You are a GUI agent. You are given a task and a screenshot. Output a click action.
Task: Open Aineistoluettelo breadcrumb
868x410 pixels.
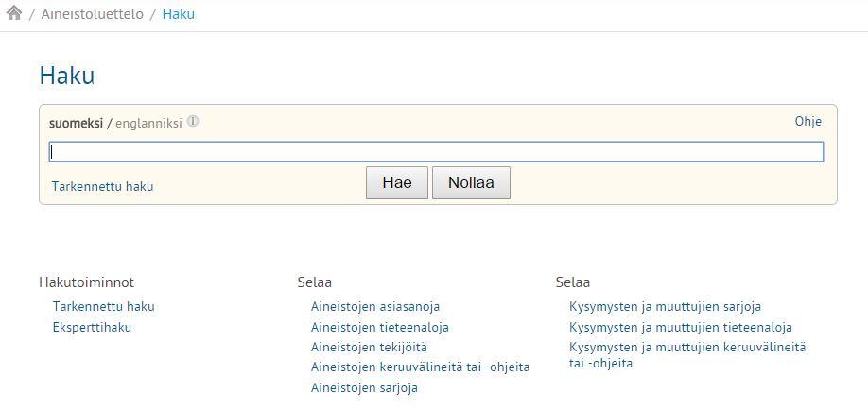click(92, 14)
